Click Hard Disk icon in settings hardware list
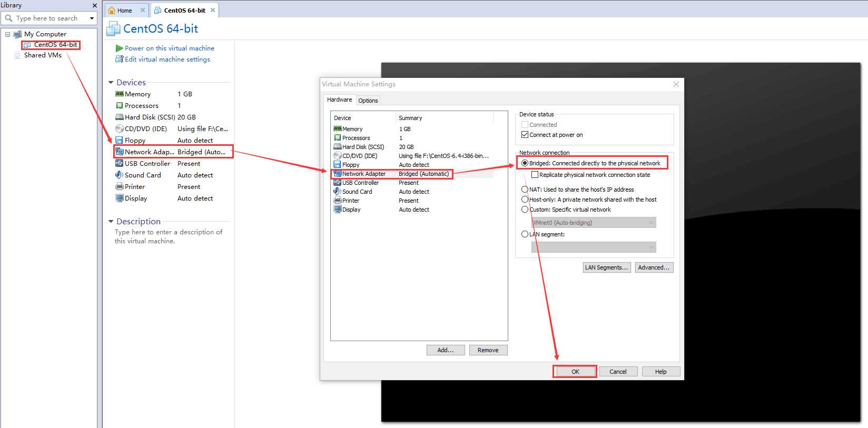This screenshot has width=868, height=428. 338,147
